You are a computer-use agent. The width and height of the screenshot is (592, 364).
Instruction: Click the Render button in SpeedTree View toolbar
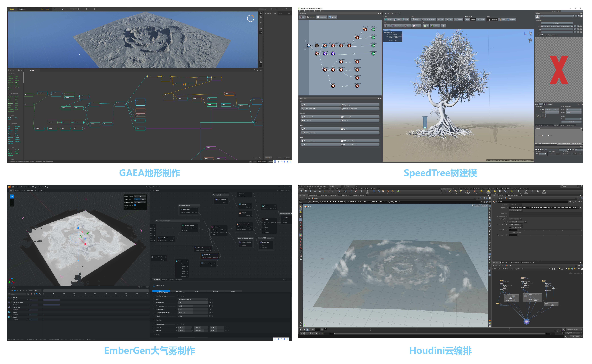pos(388,20)
